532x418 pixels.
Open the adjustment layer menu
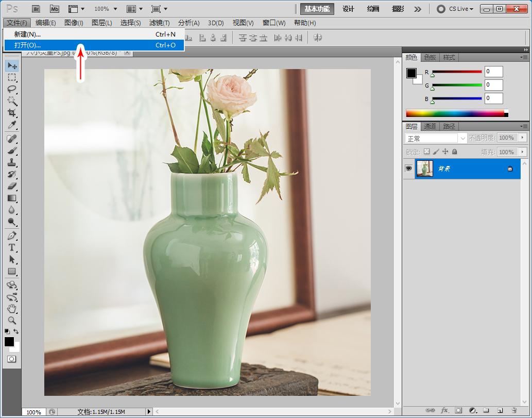coord(472,410)
